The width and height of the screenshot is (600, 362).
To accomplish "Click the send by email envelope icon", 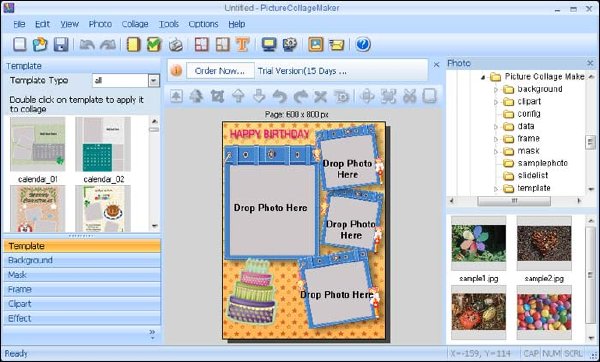I will tap(336, 45).
